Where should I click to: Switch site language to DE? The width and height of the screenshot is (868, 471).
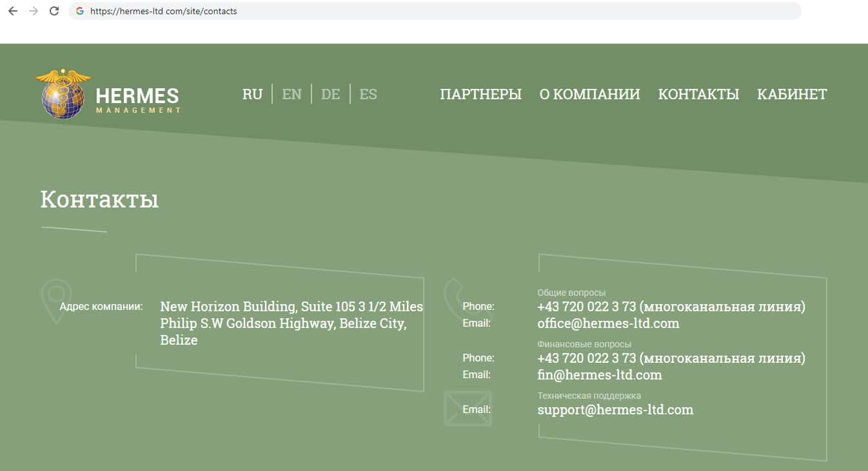330,94
